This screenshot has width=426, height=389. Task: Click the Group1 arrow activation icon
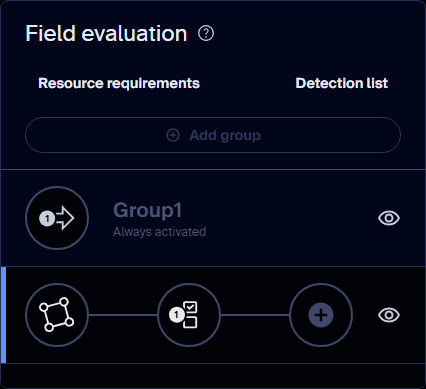(x=57, y=218)
